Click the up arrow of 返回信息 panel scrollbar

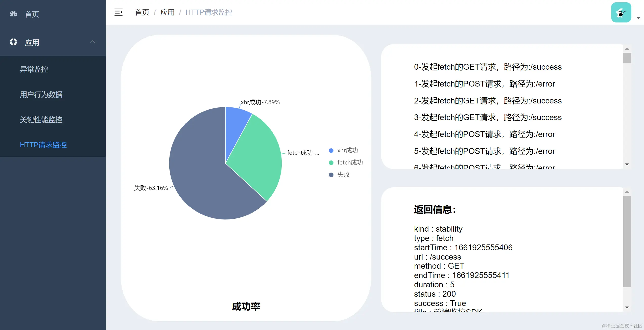pyautogui.click(x=627, y=192)
